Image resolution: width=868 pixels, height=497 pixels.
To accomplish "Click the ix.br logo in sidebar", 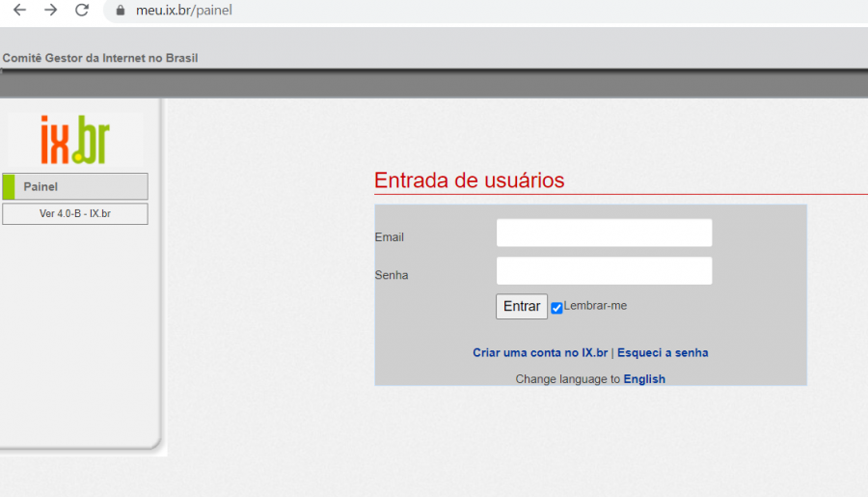I will [74, 140].
